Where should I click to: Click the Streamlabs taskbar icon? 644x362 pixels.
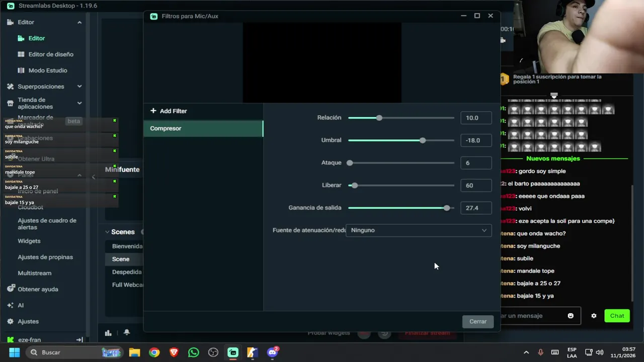[x=233, y=352]
